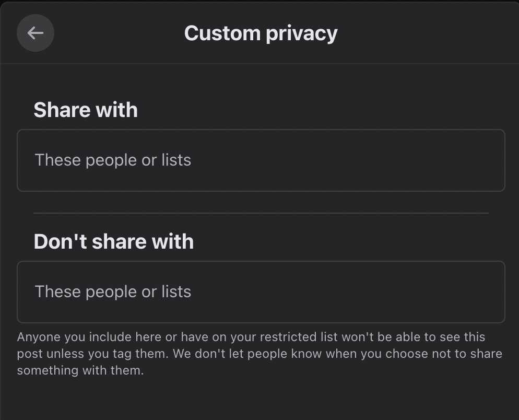Click the Share with heading
This screenshot has height=420, width=519.
[86, 110]
